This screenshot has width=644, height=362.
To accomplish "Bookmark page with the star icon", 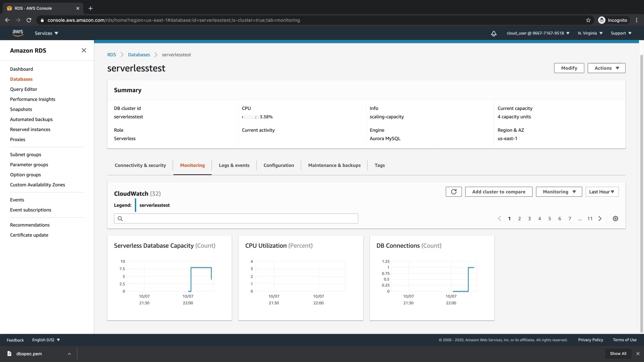I will [x=588, y=20].
